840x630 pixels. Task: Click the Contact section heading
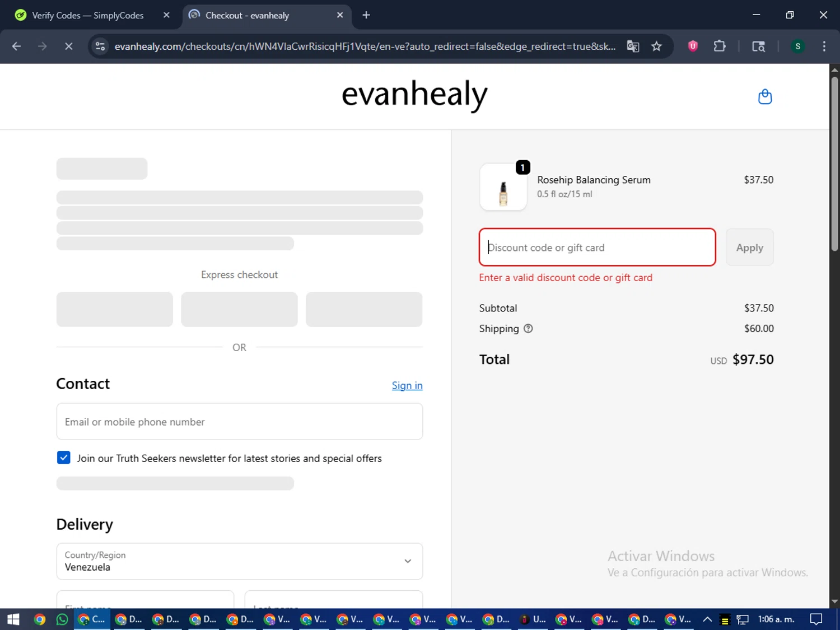click(x=83, y=384)
